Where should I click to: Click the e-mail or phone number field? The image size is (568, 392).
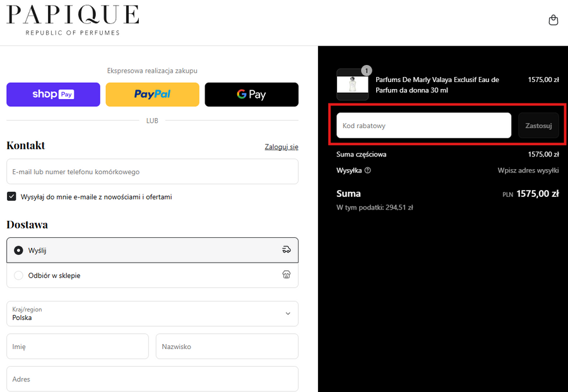click(152, 172)
